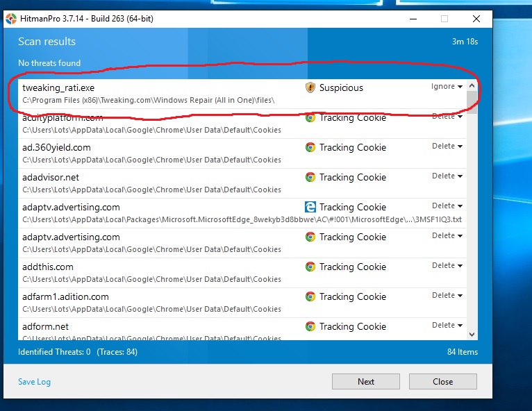The image size is (532, 411).
Task: Click the Suspicious shield icon for tweaking_rati.exe
Action: pos(310,87)
